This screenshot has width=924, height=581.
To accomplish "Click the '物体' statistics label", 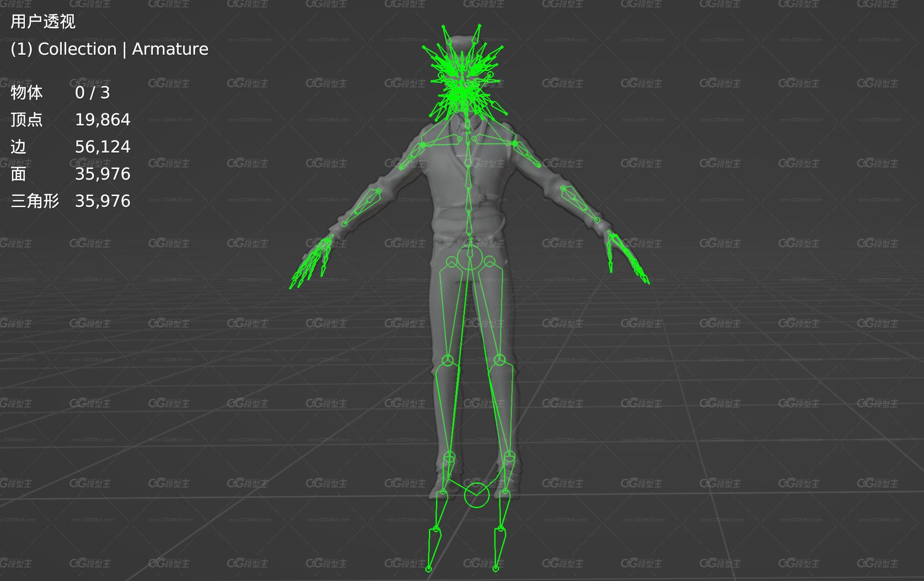I will coord(27,92).
